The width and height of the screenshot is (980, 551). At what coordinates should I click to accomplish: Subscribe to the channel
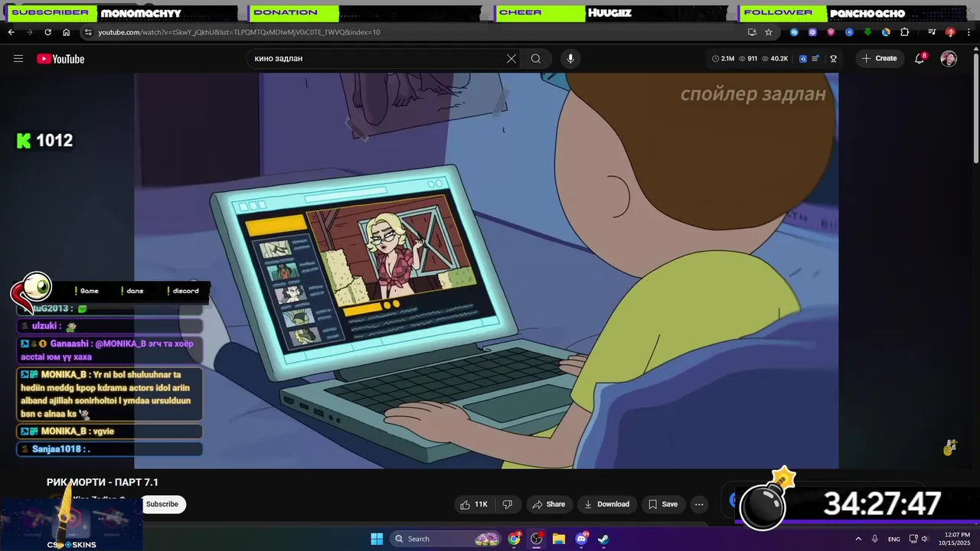(162, 504)
